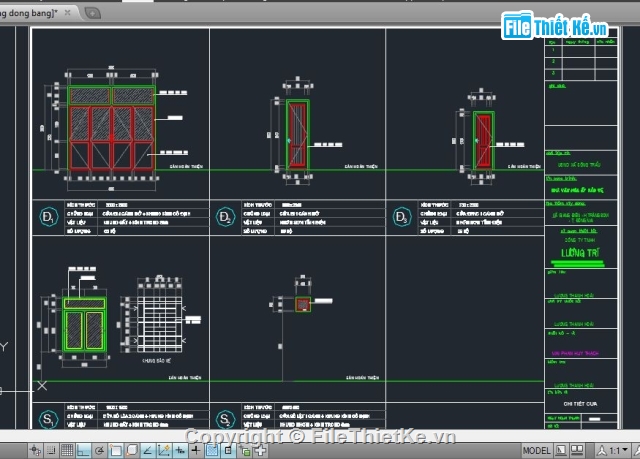Screen dimensions: 640x459
Task: Select the security grille drawing
Action: pyautogui.click(x=160, y=324)
